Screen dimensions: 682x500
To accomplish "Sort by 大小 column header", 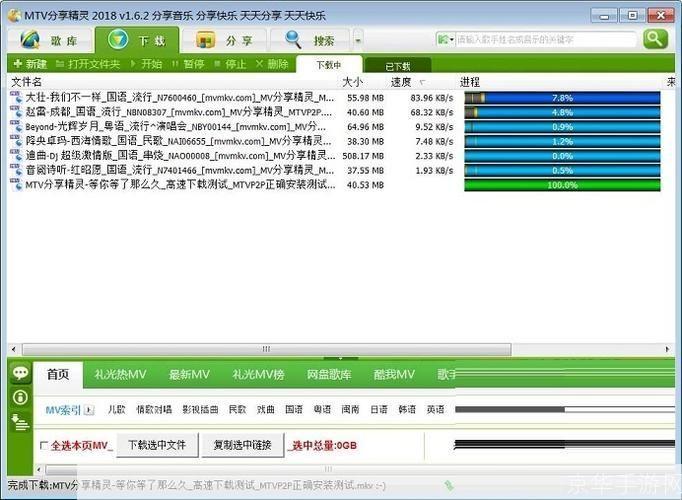I will pyautogui.click(x=352, y=82).
